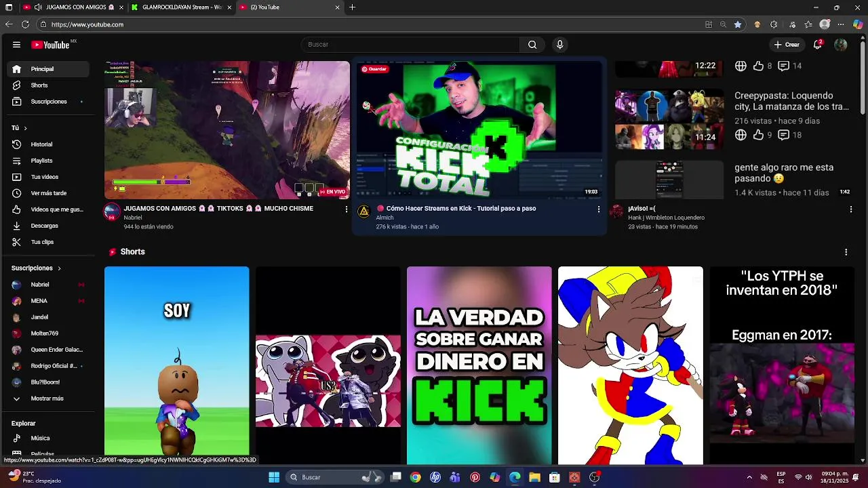The height and width of the screenshot is (488, 868).
Task: Click the browser refresh button
Action: pyautogui.click(x=25, y=24)
